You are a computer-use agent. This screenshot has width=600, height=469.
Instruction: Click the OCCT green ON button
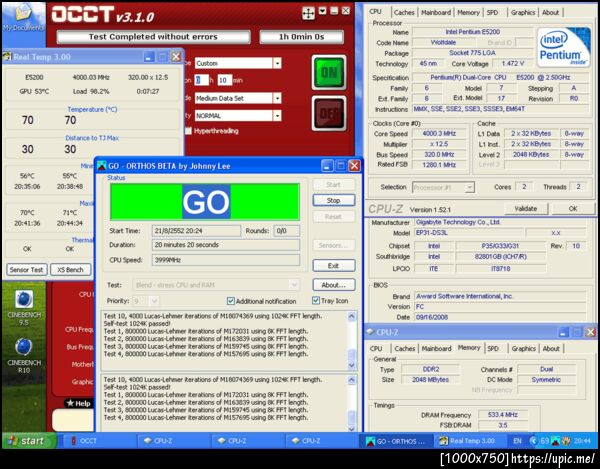(329, 72)
